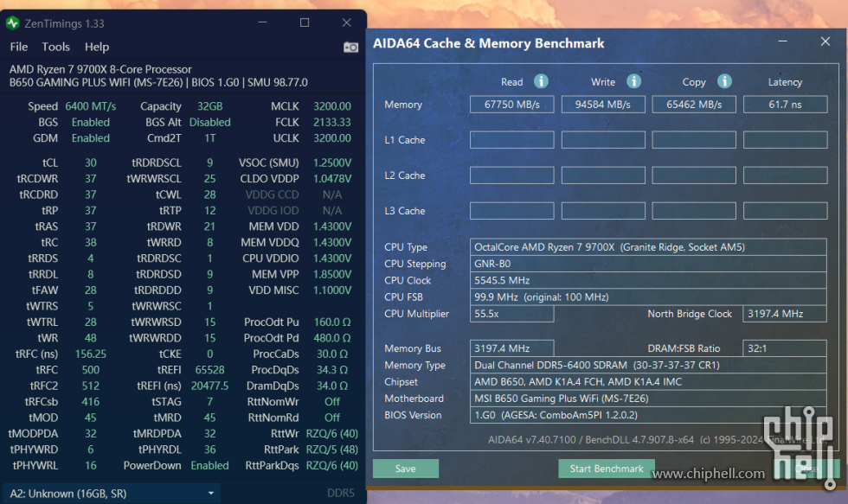The width and height of the screenshot is (848, 504).
Task: Click the Cmd2T value 1T
Action: [209, 138]
